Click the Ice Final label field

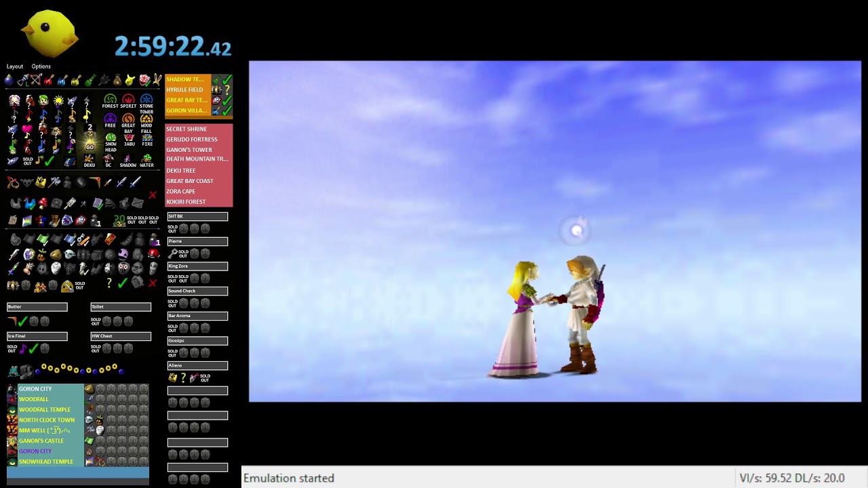click(x=37, y=336)
